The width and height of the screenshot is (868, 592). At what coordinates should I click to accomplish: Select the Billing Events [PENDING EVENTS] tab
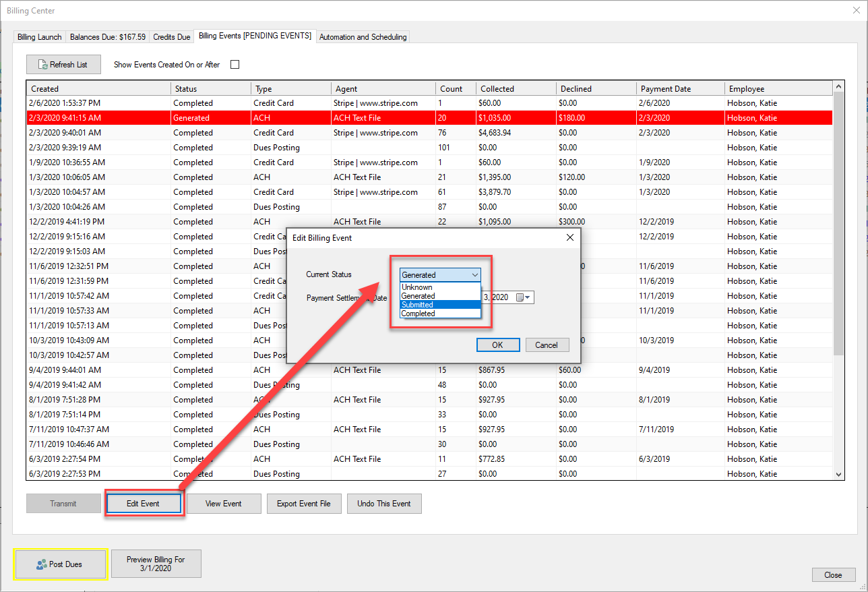pyautogui.click(x=255, y=36)
